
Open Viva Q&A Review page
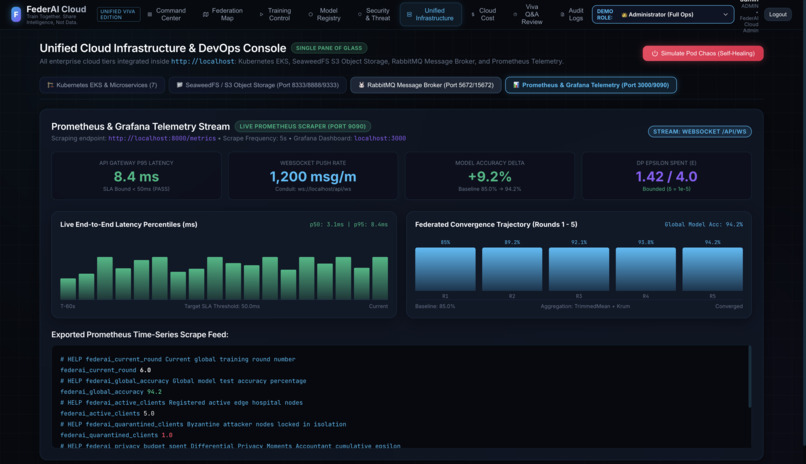tap(528, 14)
